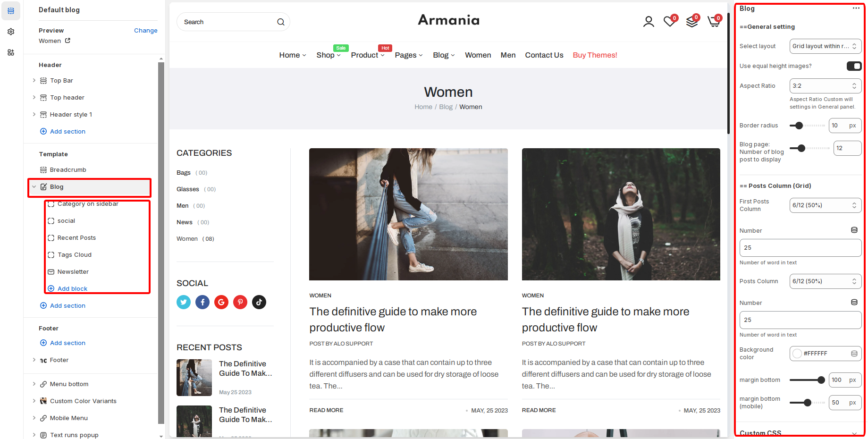Expand the Footer section chevron
Screen dimensions: 868x439
pos(34,360)
